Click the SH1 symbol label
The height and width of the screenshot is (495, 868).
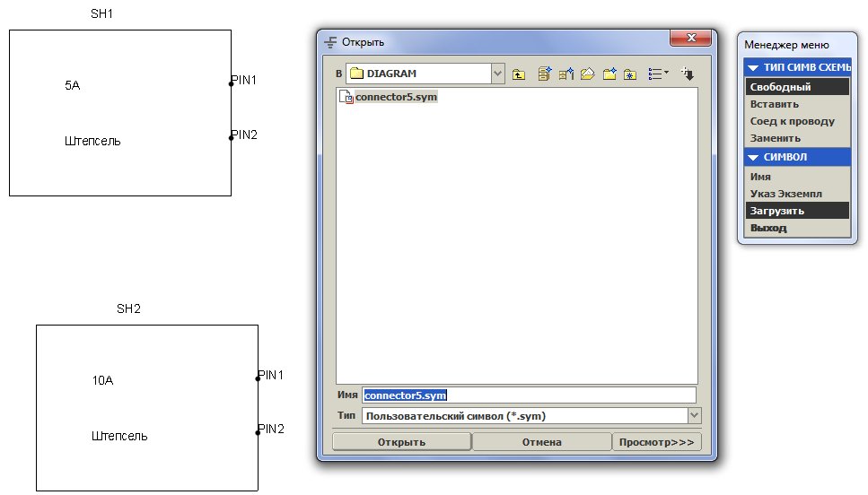(101, 13)
